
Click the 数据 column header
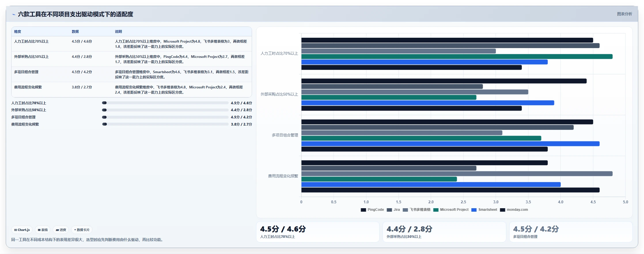point(75,32)
